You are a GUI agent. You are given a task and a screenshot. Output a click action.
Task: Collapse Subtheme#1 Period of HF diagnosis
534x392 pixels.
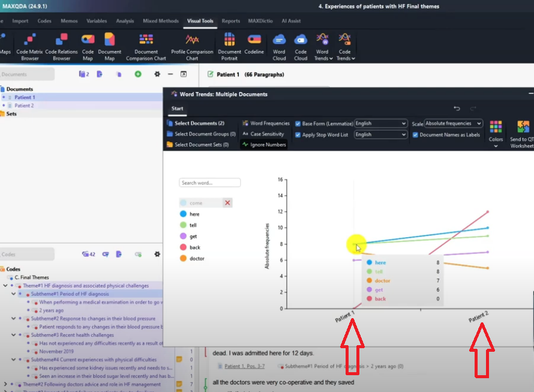[x=14, y=294]
